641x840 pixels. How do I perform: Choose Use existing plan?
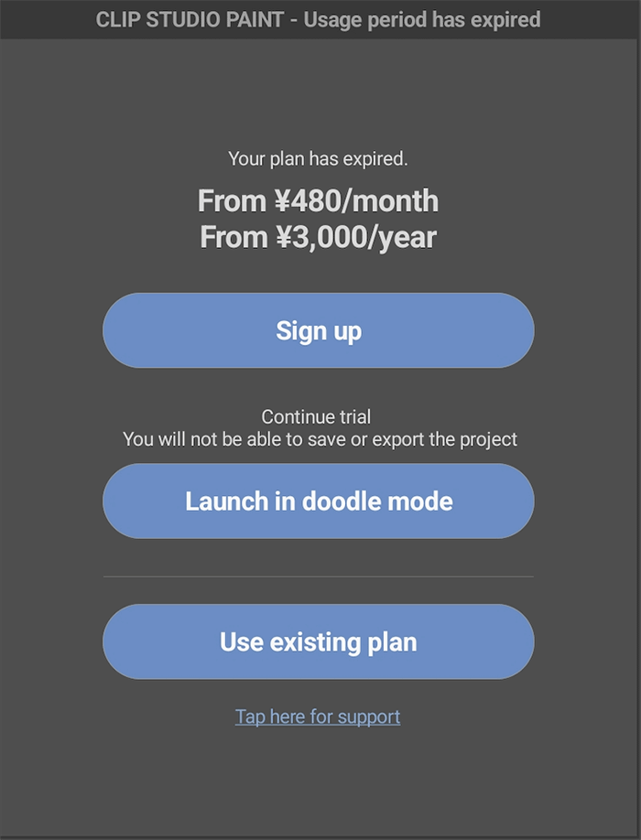pos(318,641)
